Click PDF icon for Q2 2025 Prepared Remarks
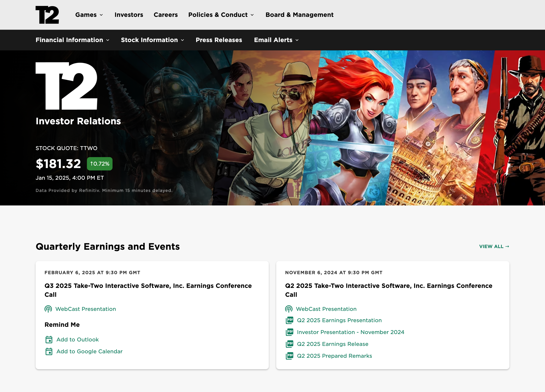 click(x=290, y=356)
